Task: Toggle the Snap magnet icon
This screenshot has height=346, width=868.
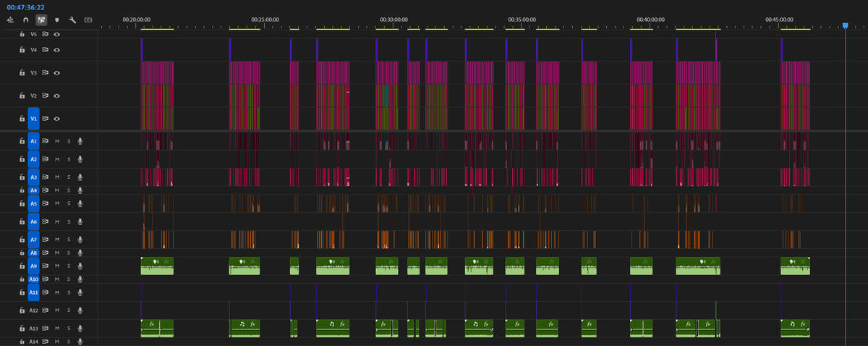Action: tap(26, 20)
